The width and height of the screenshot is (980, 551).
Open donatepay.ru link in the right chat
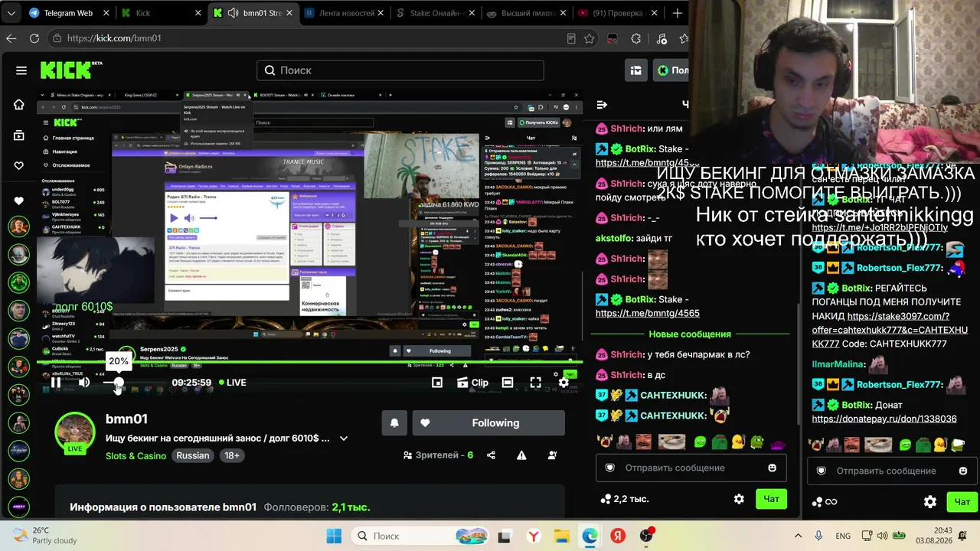tap(884, 419)
